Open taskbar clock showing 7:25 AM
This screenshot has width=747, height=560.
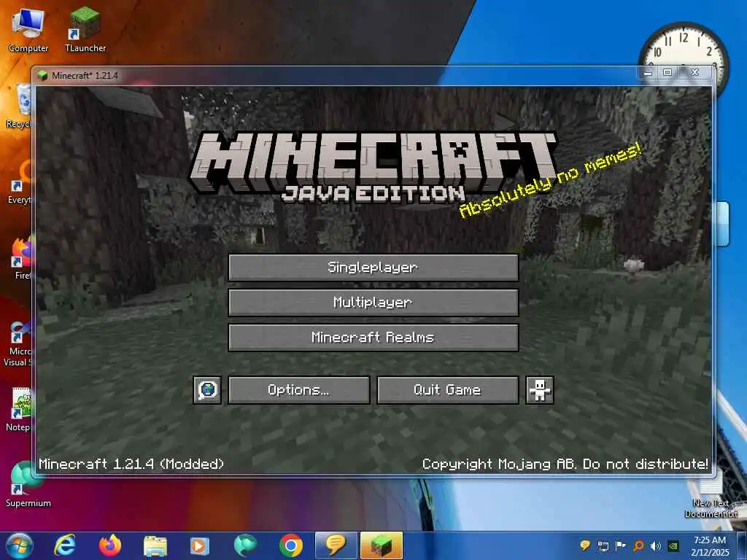[710, 545]
